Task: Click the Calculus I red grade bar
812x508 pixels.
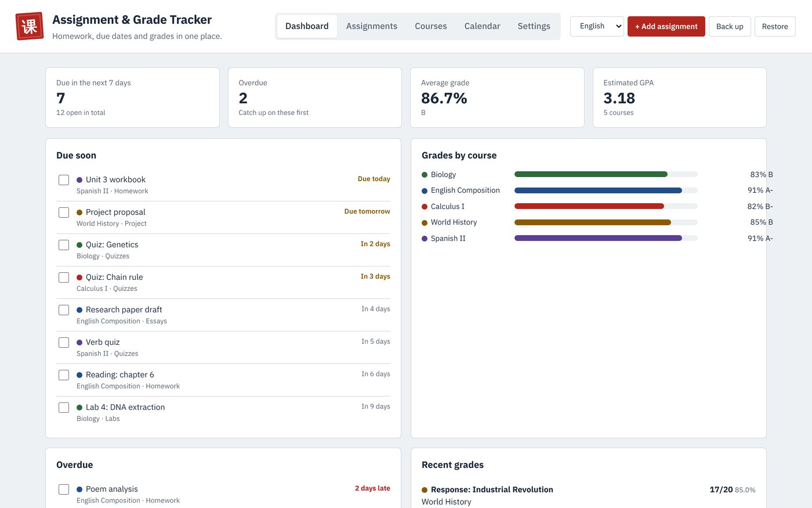Action: (606, 206)
